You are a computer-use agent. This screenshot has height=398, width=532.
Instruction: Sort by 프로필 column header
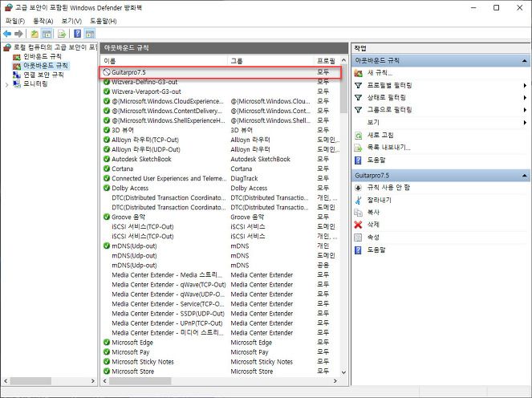click(327, 61)
